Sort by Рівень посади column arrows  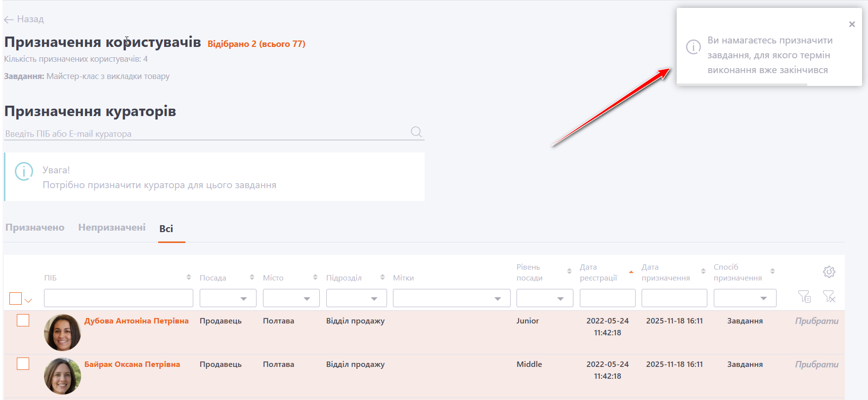click(x=569, y=271)
